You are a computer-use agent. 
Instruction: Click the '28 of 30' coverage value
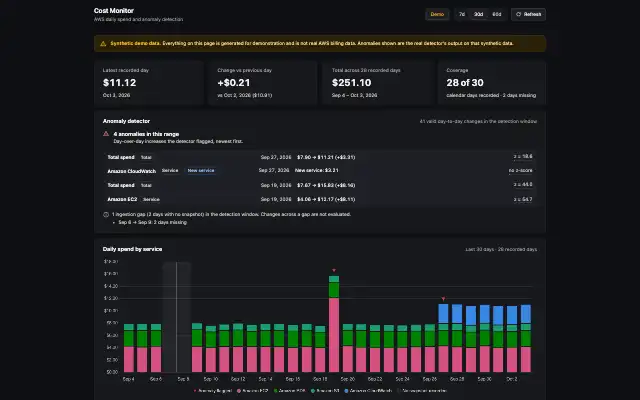(465, 82)
